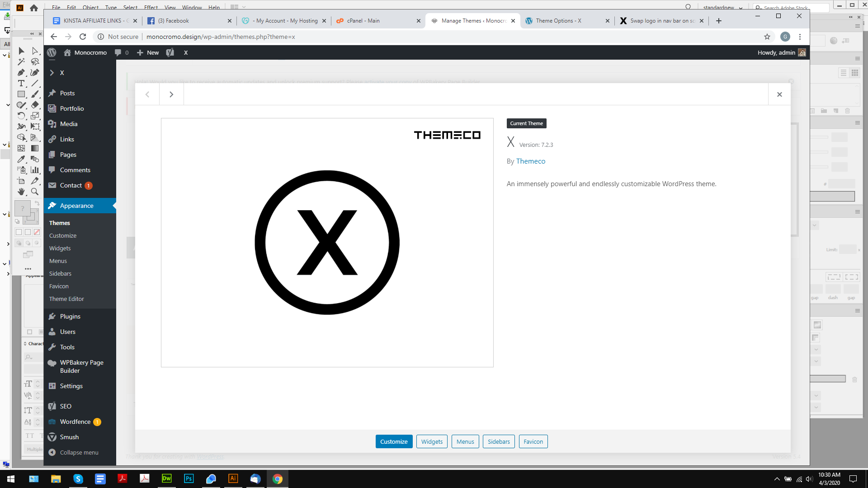
Task: Switch to the Theme Options - X tab
Action: pos(568,21)
